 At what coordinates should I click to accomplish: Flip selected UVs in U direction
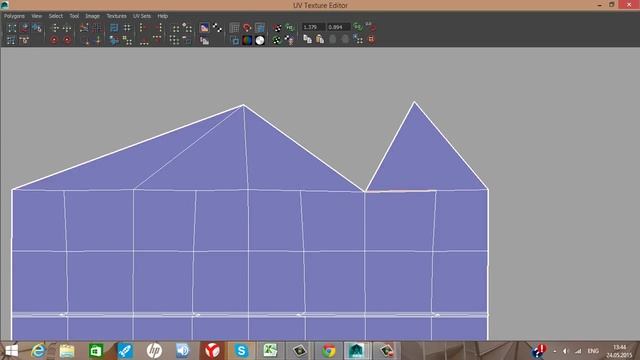point(55,28)
